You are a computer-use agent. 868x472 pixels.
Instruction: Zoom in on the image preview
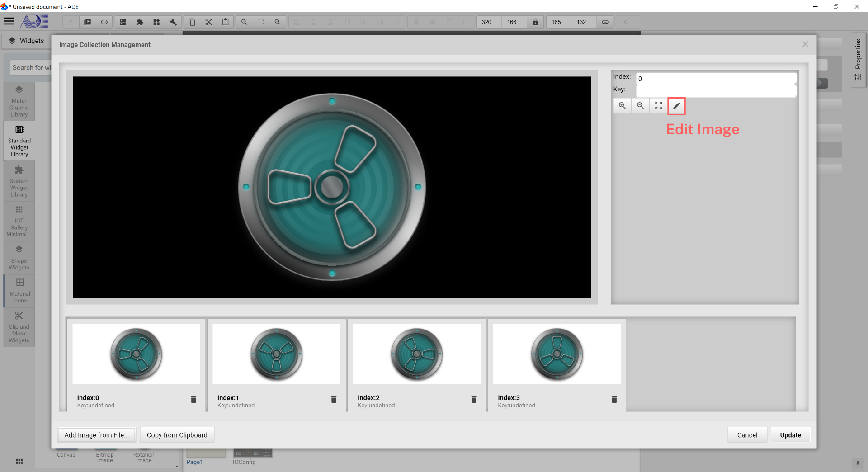[x=622, y=106]
